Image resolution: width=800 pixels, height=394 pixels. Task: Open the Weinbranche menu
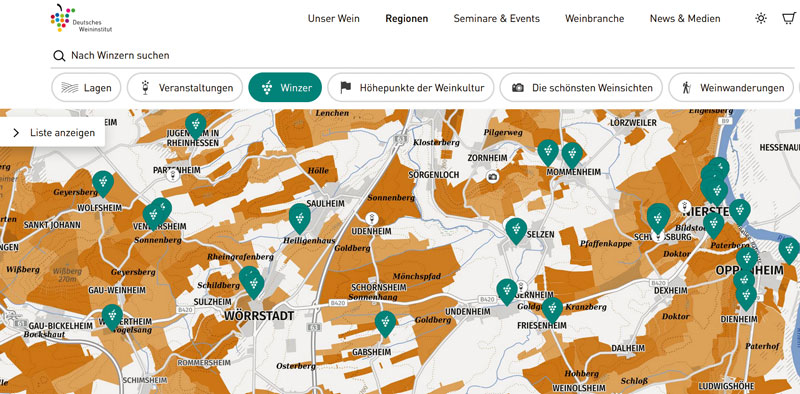coord(594,18)
